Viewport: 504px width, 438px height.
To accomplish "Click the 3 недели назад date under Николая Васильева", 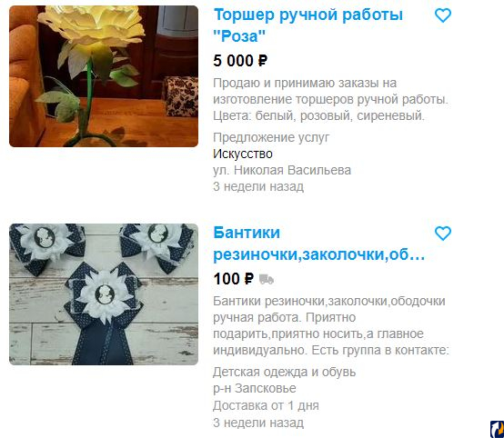I will (258, 186).
